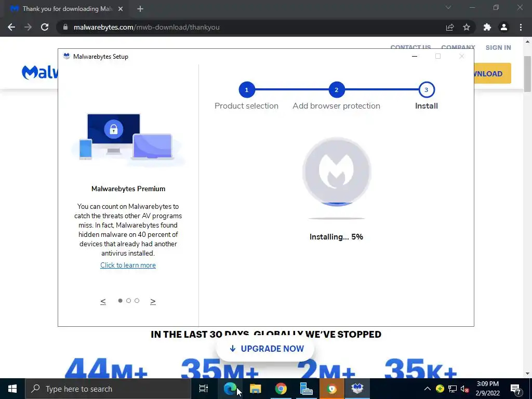Image resolution: width=532 pixels, height=399 pixels.
Task: Open the orange highlighted Chrome shield taskbar icon
Action: click(332, 389)
